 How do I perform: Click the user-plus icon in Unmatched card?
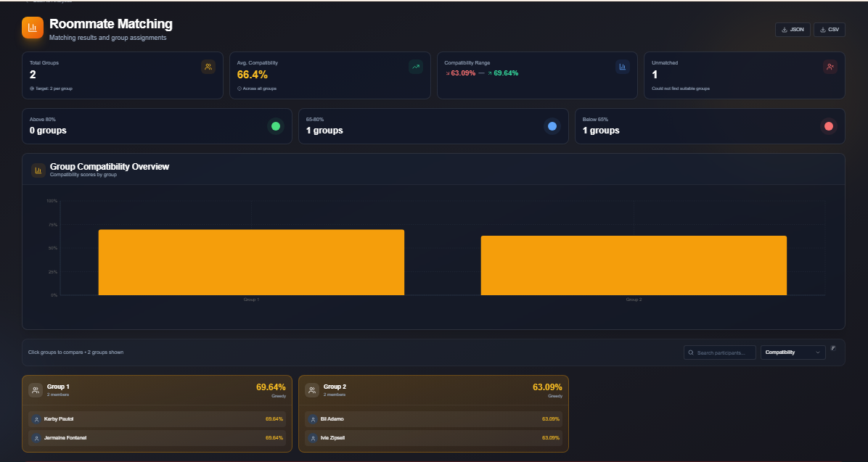coord(830,67)
